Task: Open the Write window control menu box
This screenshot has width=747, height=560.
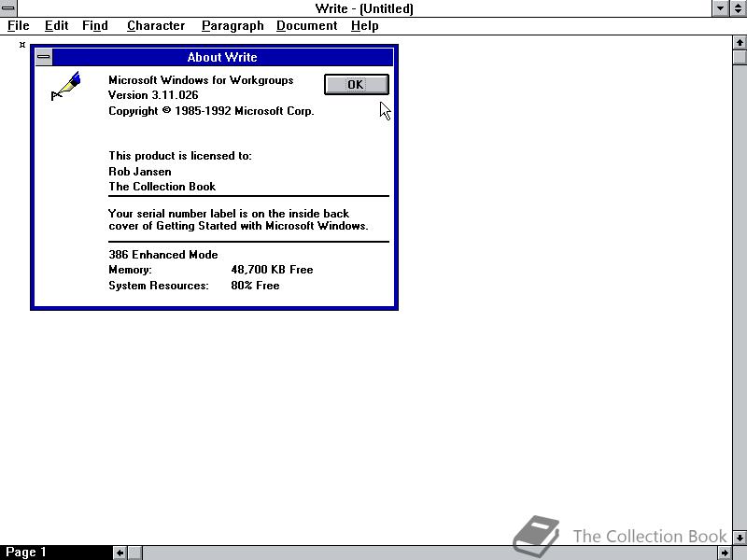Action: tap(8, 8)
